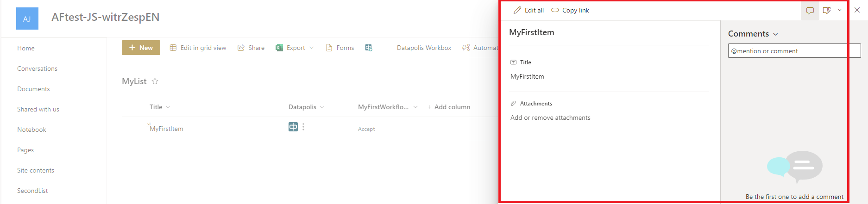Expand the Comments heading chevron

point(775,34)
